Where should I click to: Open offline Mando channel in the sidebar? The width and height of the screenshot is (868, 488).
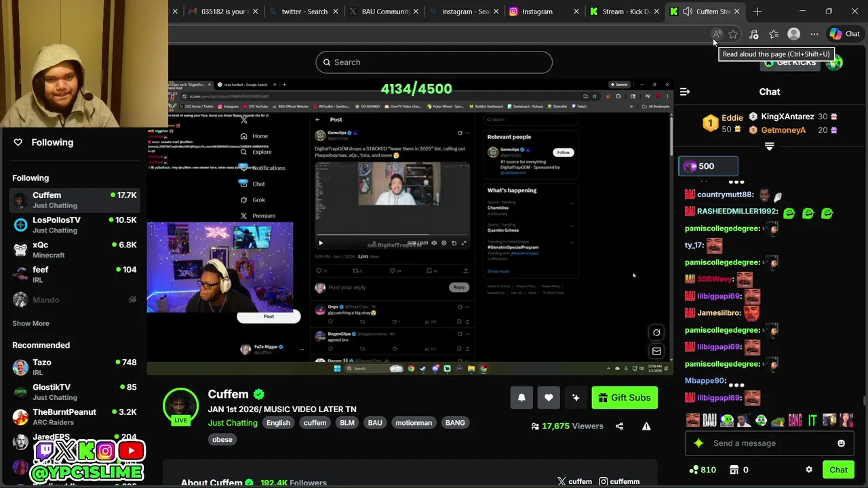75,300
